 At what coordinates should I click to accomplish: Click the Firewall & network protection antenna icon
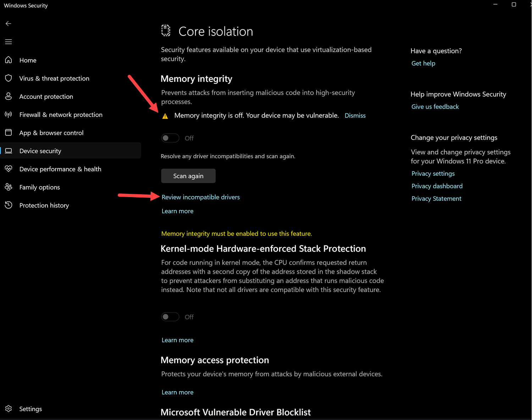[x=9, y=114]
